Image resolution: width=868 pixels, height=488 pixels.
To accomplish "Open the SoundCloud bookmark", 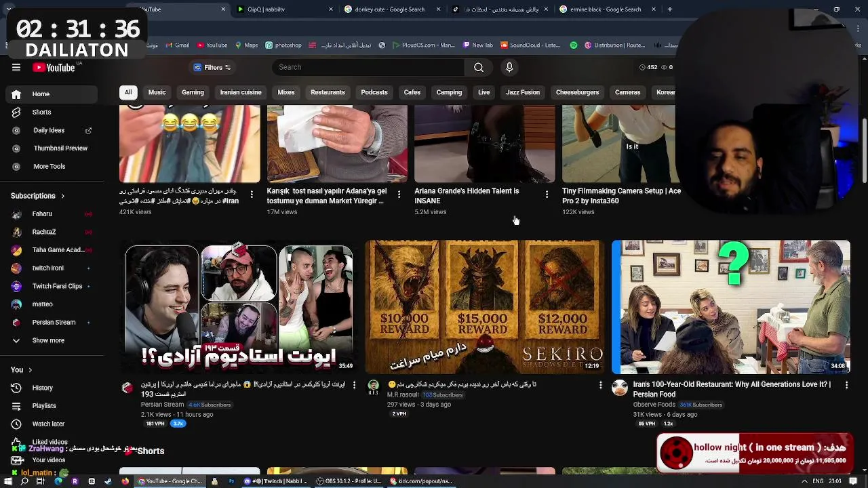I will [x=530, y=45].
